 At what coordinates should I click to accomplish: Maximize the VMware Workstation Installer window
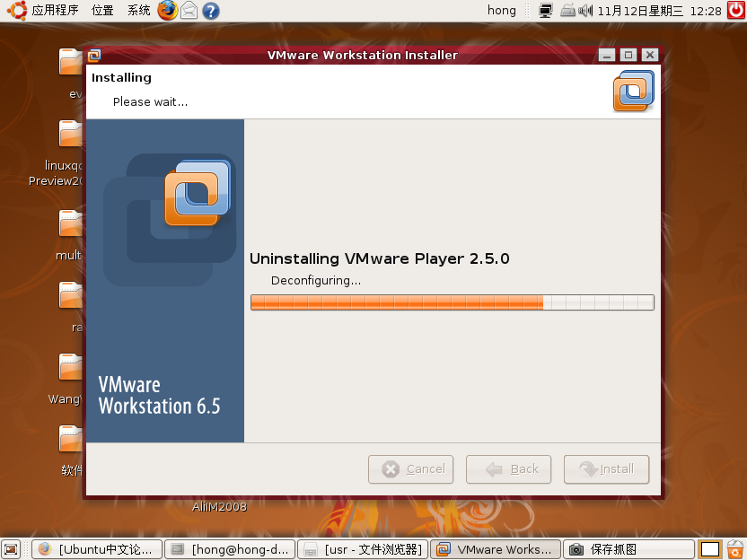pos(628,56)
